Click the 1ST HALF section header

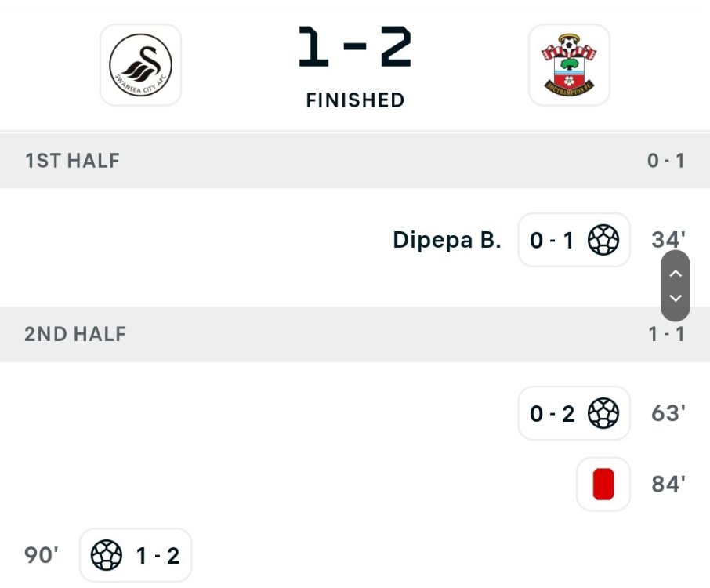(72, 161)
